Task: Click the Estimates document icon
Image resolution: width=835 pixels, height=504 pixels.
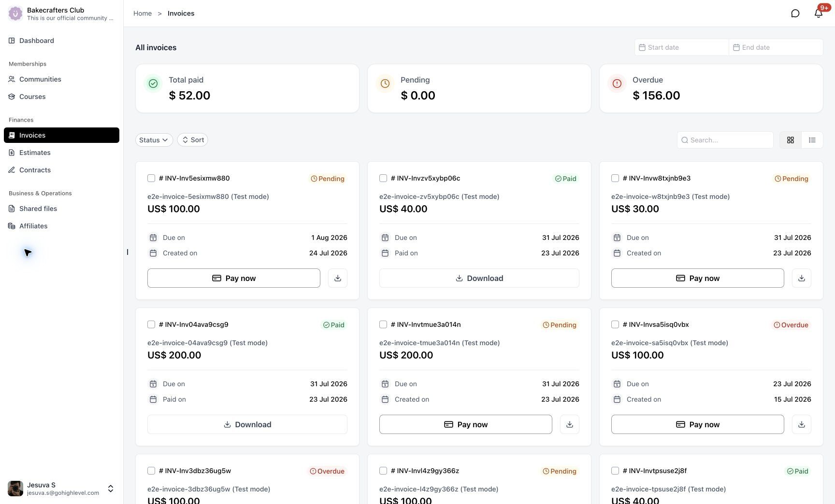Action: click(12, 153)
